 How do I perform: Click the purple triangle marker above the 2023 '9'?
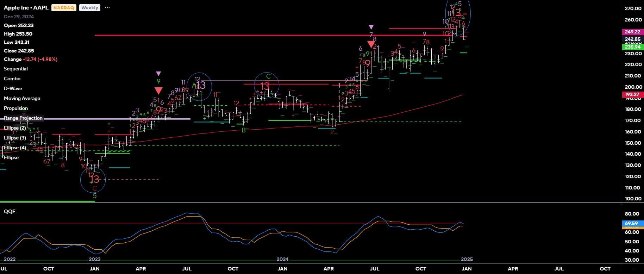click(x=158, y=74)
